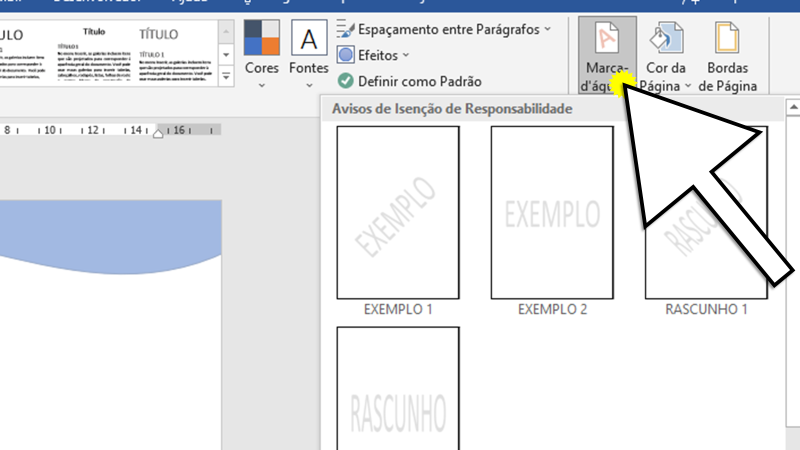The width and height of the screenshot is (800, 450).
Task: Click the right indent marker on ruler
Action: [158, 134]
